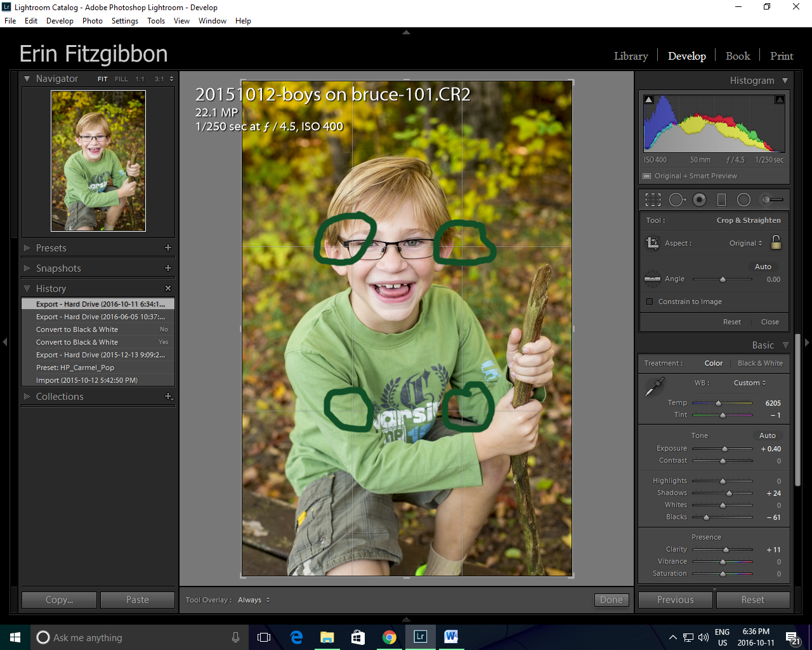Toggle the shadow clipping indicator in histogram

648,100
